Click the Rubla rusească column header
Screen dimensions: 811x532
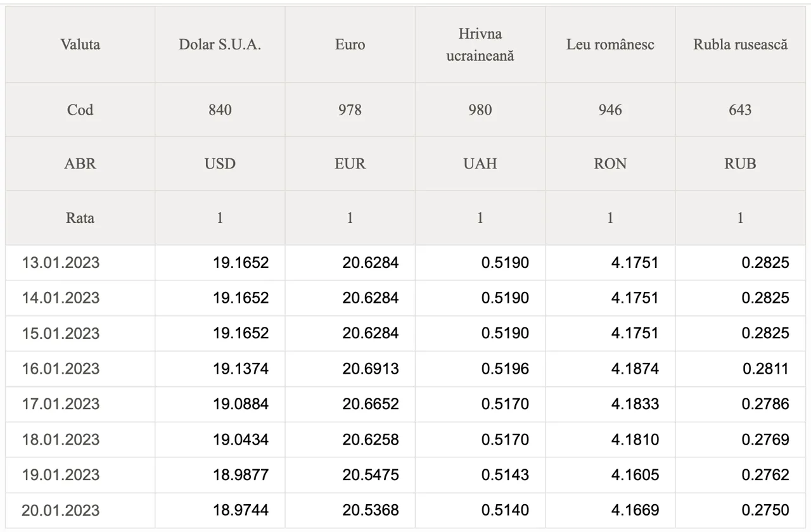click(x=740, y=44)
